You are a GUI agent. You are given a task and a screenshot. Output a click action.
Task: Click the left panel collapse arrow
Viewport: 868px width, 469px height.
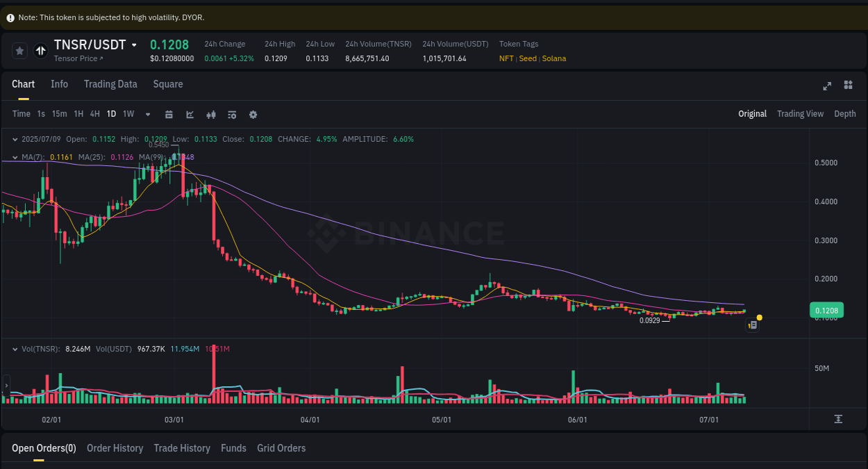click(6, 384)
